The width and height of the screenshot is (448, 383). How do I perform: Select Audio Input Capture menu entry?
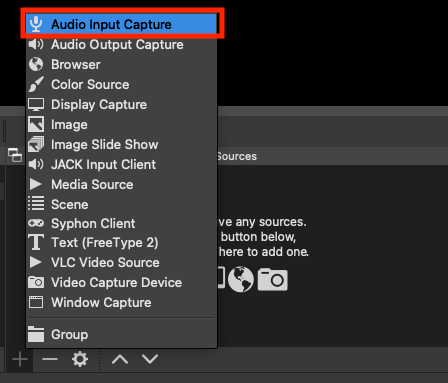[x=122, y=24]
